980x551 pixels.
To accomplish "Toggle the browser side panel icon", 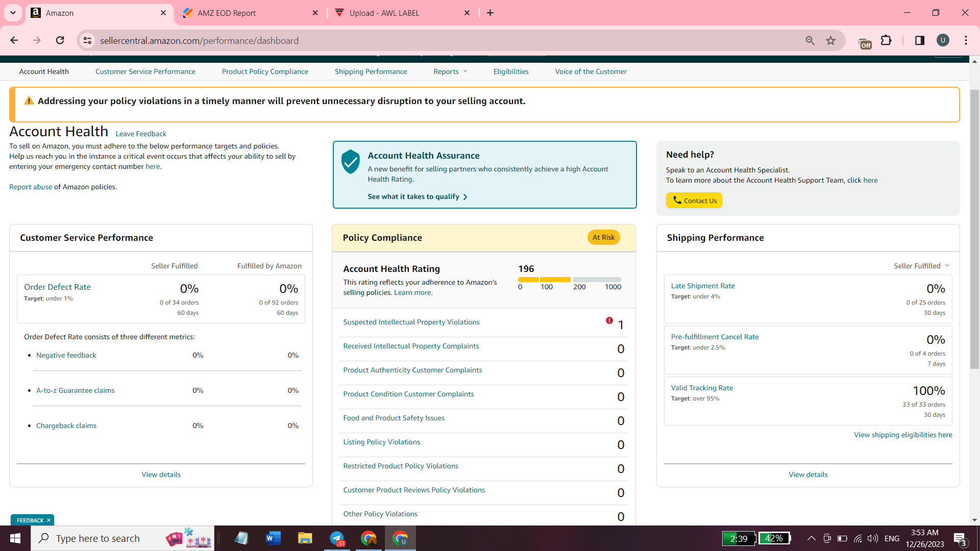I will 920,40.
